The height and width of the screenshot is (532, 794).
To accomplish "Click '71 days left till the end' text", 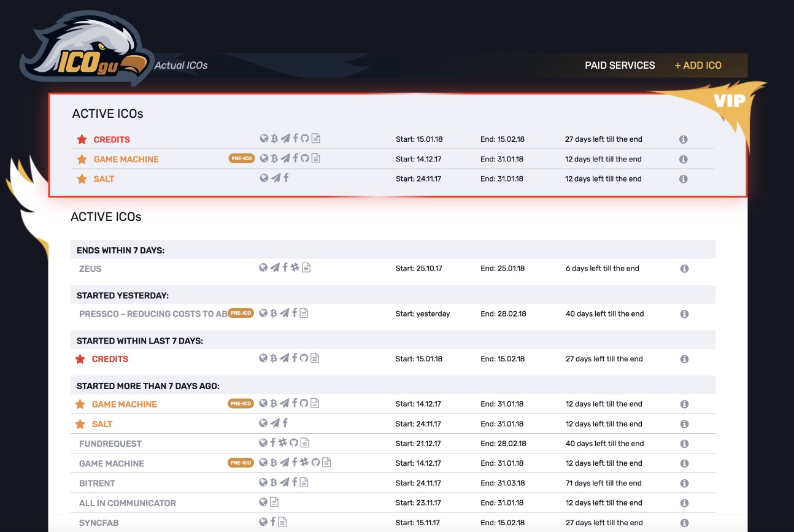I will coord(604,483).
